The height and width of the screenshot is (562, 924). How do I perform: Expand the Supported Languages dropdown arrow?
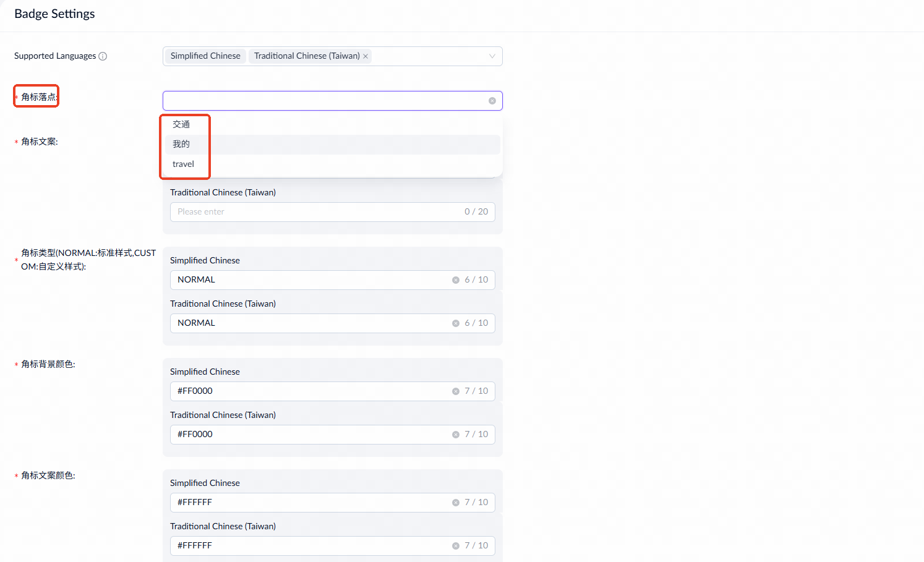492,56
